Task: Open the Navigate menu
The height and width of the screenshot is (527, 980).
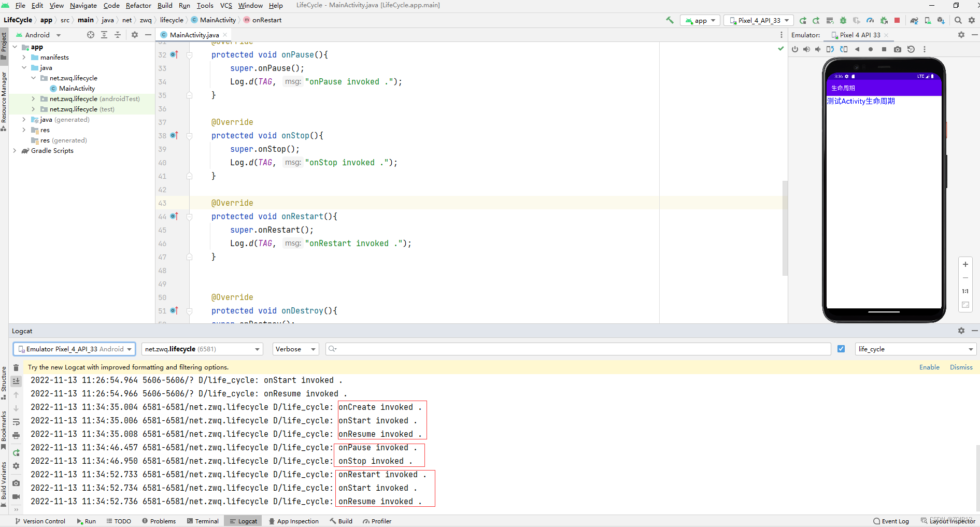Action: click(x=83, y=5)
